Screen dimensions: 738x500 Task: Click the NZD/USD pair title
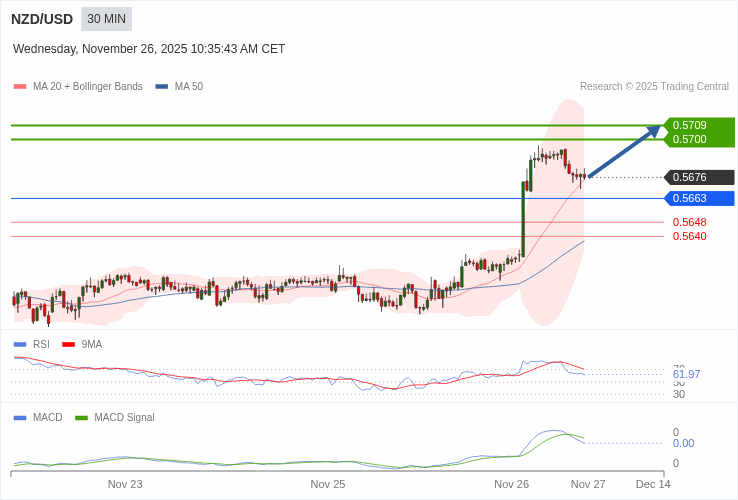pos(42,19)
